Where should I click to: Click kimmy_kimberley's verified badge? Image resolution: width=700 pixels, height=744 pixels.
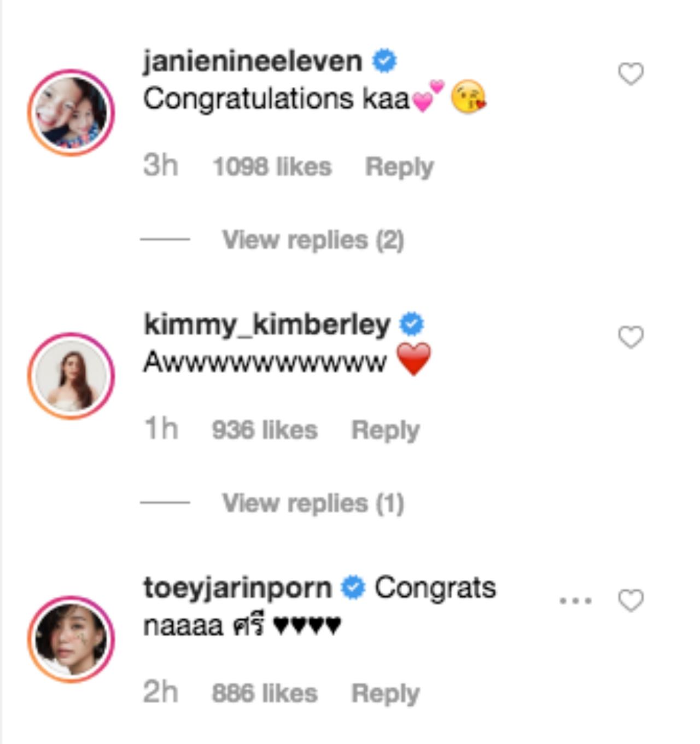tap(412, 324)
